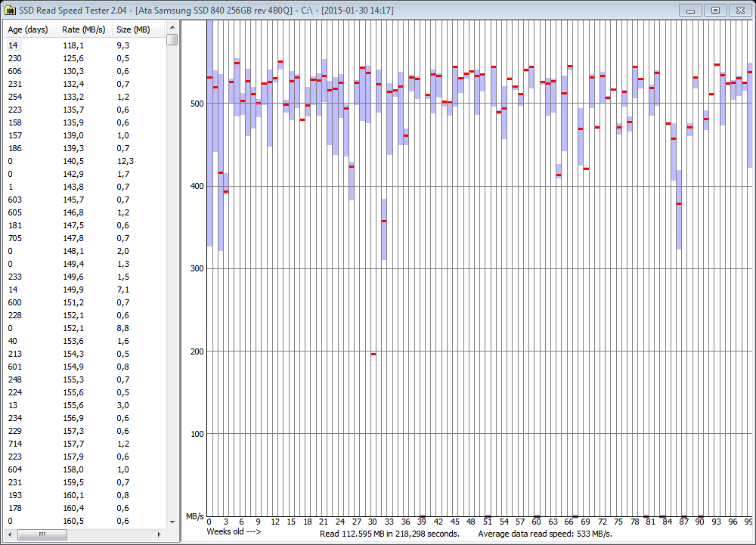This screenshot has width=756, height=545.
Task: Select the row with rate 139,0
Action: click(x=85, y=135)
